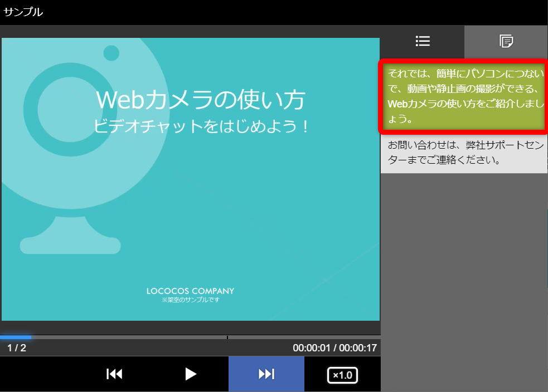The height and width of the screenshot is (392, 548).
Task: Change the ×1.0 playback speed
Action: (x=342, y=375)
